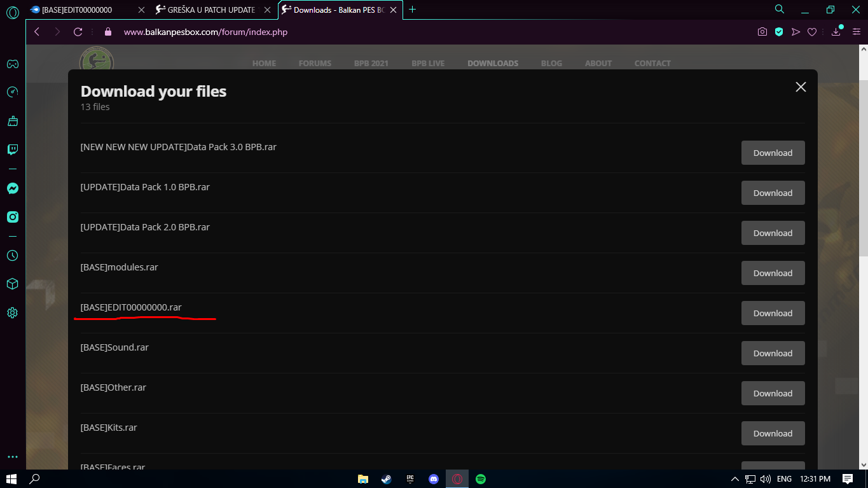Image resolution: width=868 pixels, height=488 pixels.
Task: Switch to [BASE]EDIT00000000 tab
Action: point(79,10)
